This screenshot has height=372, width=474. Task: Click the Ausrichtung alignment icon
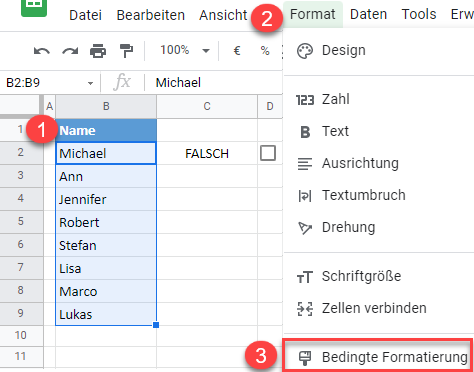[305, 164]
